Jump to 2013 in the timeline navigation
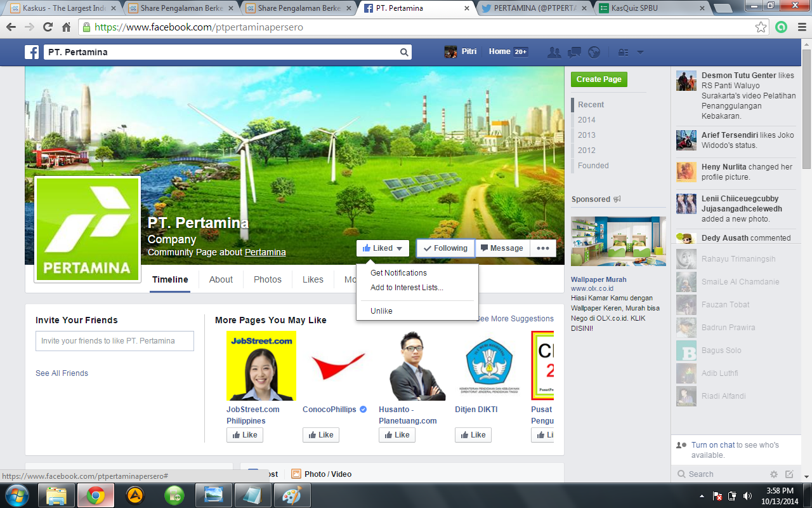The width and height of the screenshot is (812, 508). [x=587, y=135]
